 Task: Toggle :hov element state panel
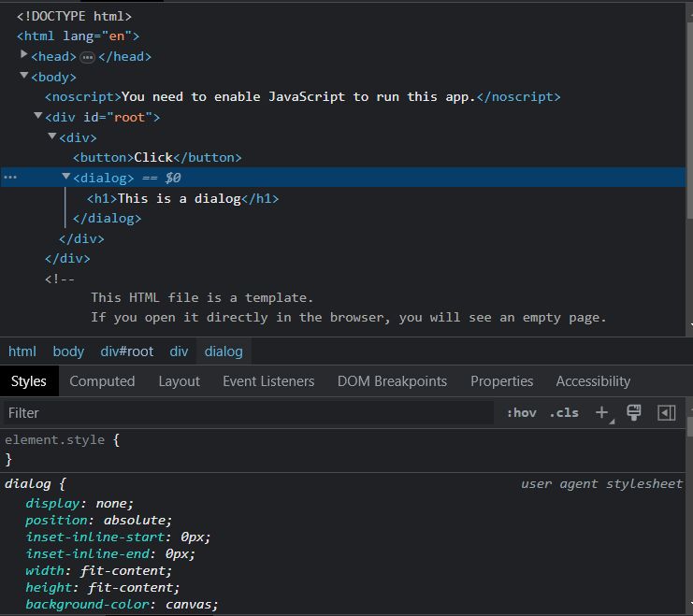coord(522,413)
